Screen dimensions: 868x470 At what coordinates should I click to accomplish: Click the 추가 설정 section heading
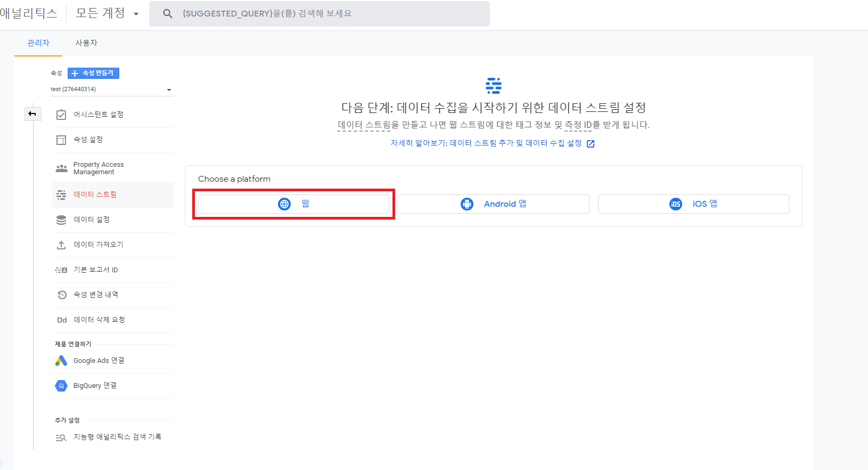pos(67,420)
